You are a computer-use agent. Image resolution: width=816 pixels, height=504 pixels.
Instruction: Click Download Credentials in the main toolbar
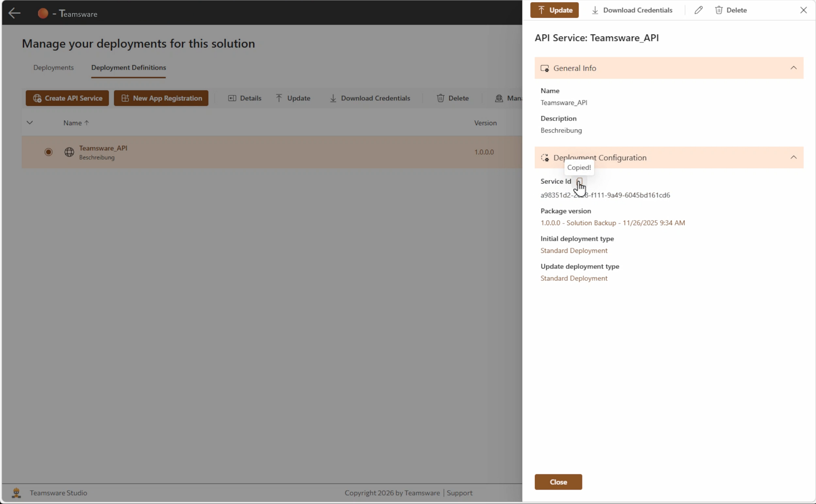click(370, 98)
